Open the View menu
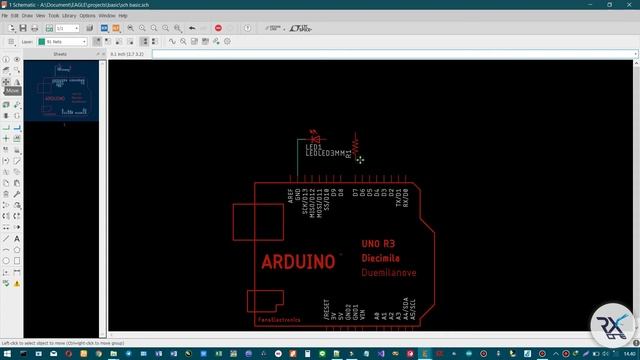 tap(40, 16)
